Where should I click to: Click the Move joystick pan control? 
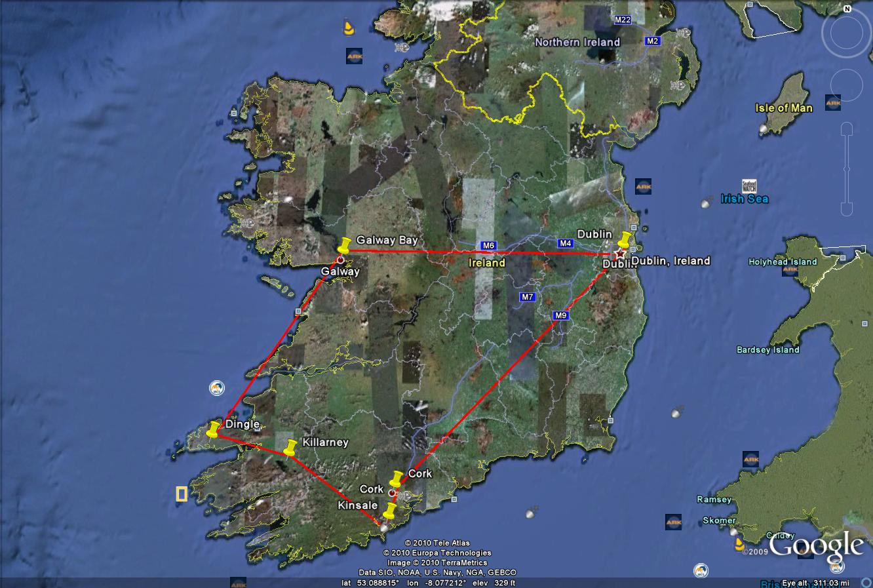tap(846, 85)
